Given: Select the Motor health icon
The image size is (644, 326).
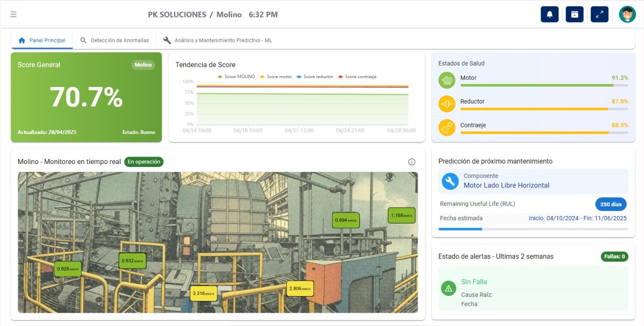Looking at the screenshot, I should [x=446, y=79].
